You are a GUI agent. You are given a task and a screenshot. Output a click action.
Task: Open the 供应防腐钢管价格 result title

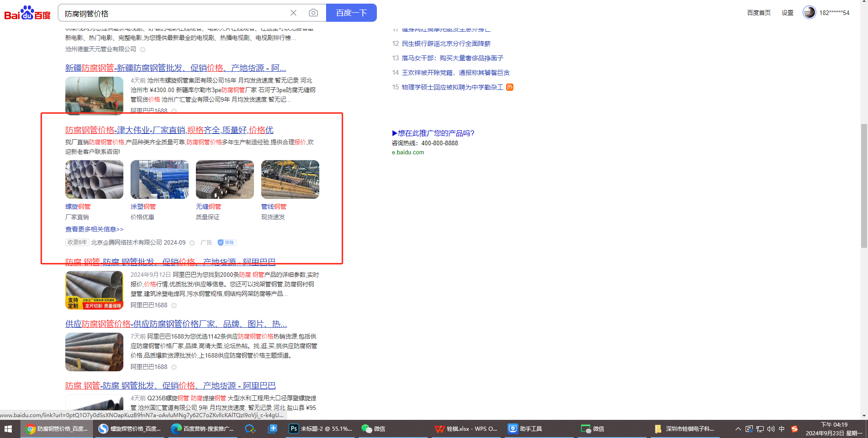176,324
